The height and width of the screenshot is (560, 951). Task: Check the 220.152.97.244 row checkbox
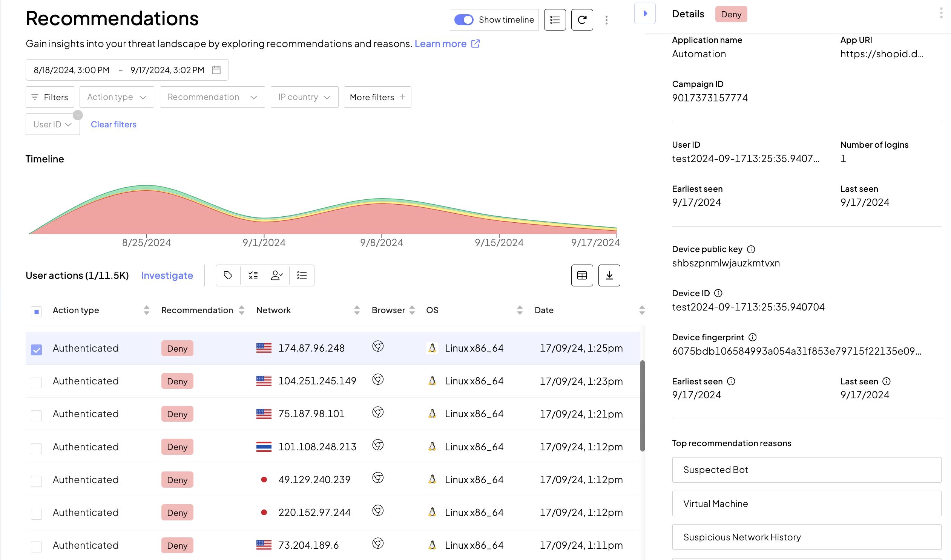36,514
